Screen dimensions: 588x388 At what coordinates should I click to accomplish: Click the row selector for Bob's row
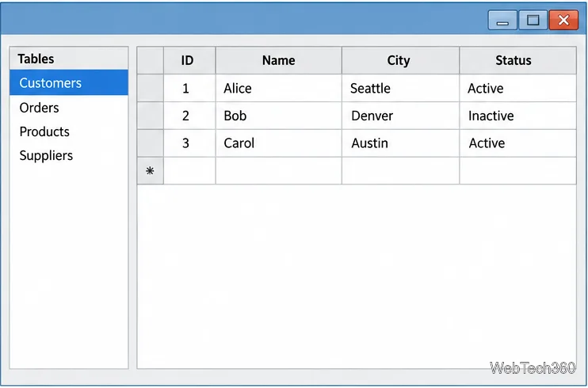click(151, 116)
